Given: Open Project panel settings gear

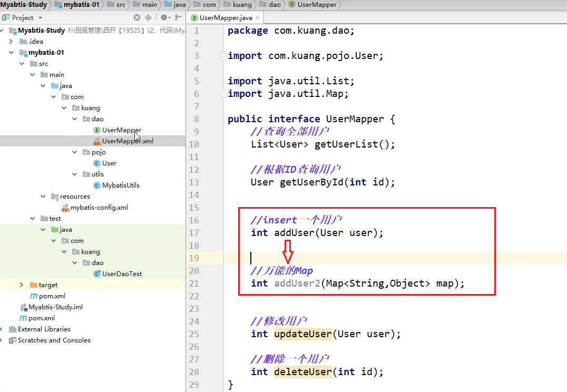Looking at the screenshot, I should click(164, 17).
